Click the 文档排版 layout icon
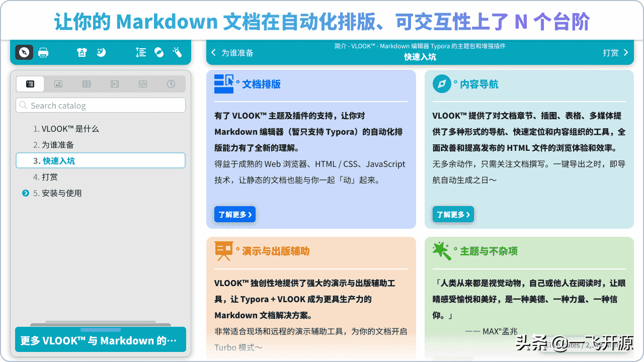 pyautogui.click(x=224, y=84)
